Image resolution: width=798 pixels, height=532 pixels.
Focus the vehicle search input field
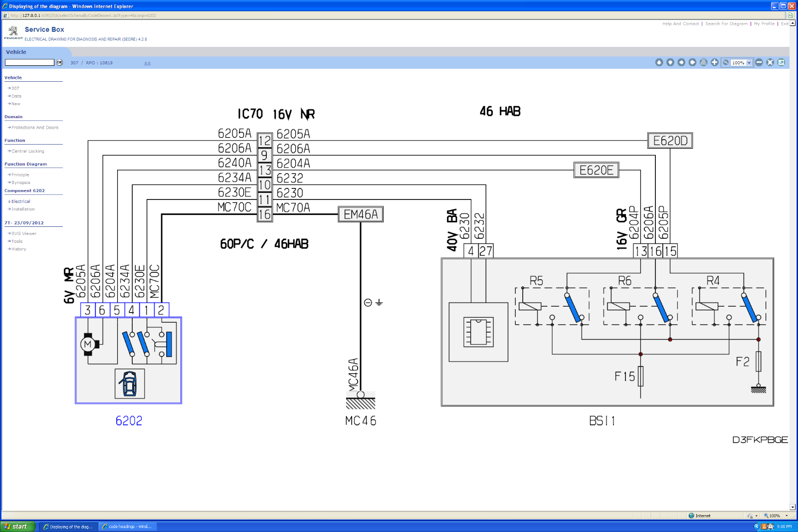pos(29,62)
